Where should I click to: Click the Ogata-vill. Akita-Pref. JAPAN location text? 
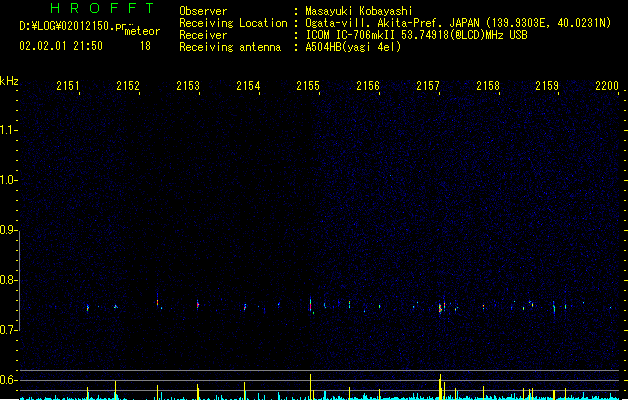458,23
